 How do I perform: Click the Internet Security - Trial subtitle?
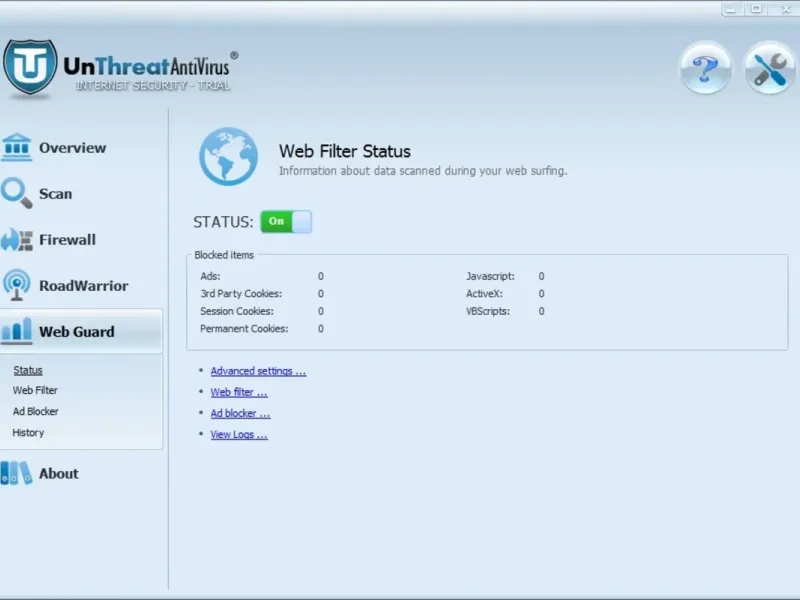pyautogui.click(x=153, y=85)
